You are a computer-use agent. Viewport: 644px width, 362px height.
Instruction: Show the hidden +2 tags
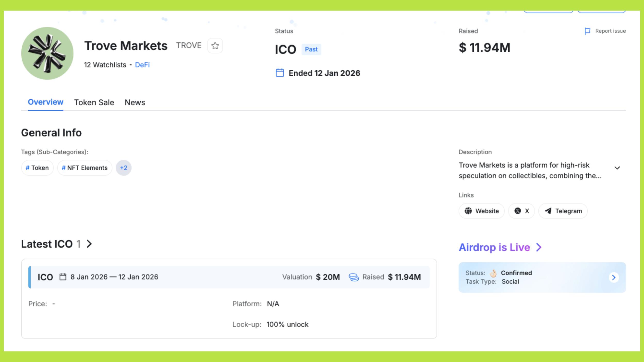click(123, 168)
